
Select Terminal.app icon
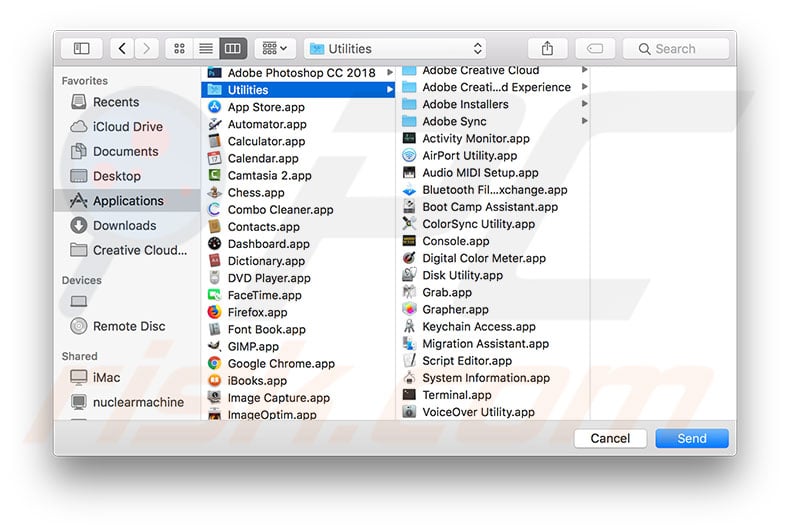pyautogui.click(x=409, y=395)
